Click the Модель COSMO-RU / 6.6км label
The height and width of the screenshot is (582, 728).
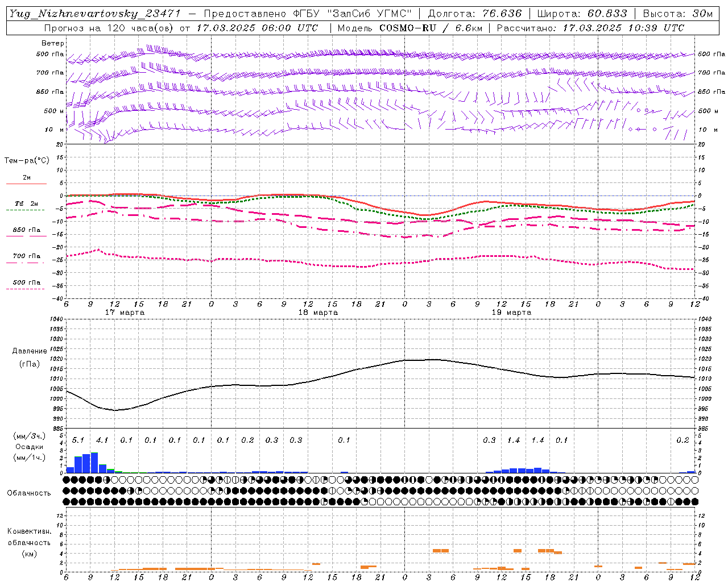409,28
